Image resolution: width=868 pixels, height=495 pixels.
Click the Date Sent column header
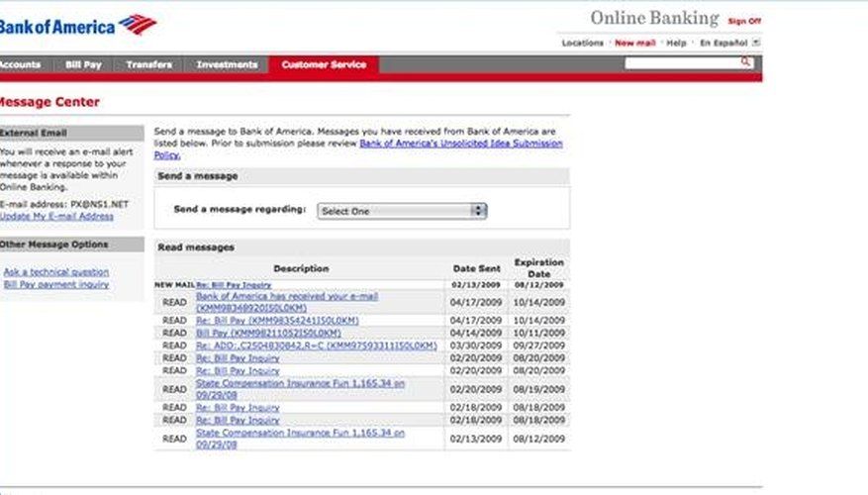point(477,268)
